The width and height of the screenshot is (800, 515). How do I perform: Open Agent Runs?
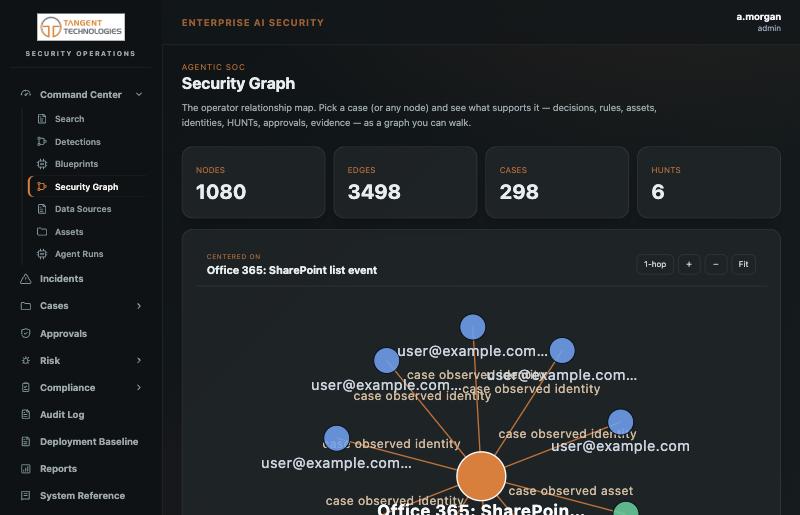point(79,254)
